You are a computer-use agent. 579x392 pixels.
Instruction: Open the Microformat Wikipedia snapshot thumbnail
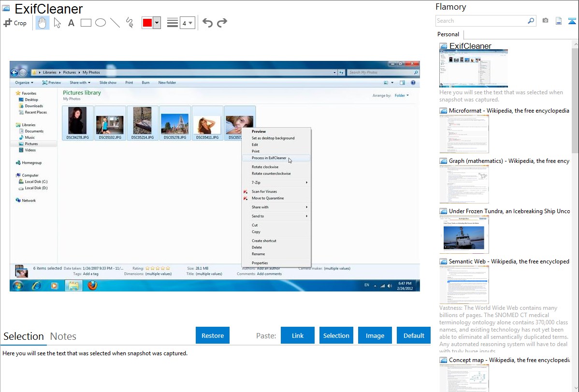464,134
